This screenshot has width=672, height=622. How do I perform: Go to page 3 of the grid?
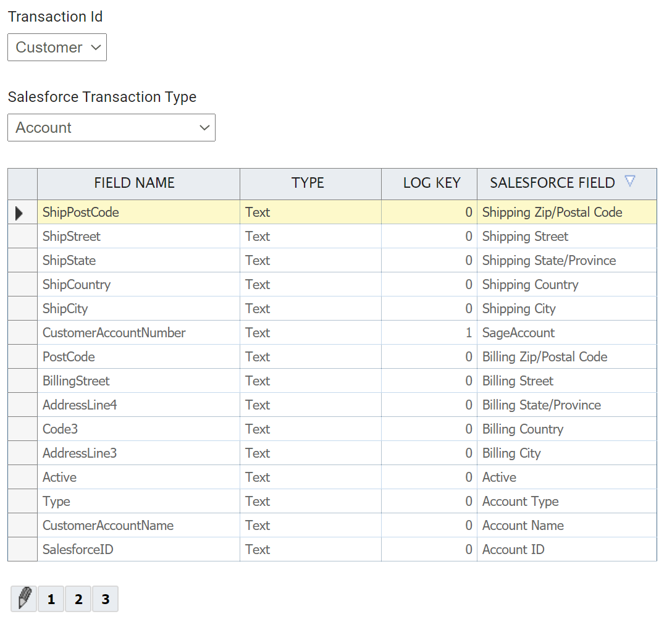(105, 599)
